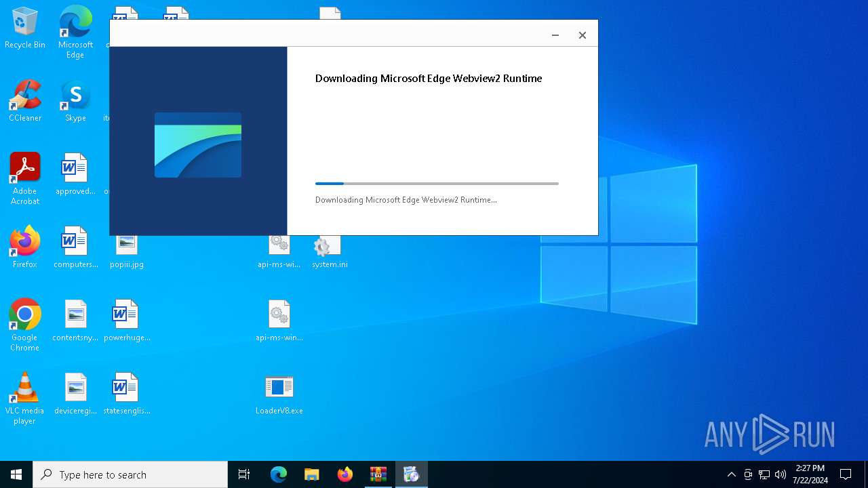Launch Edge from the taskbar
Image resolution: width=868 pixels, height=488 pixels.
279,474
